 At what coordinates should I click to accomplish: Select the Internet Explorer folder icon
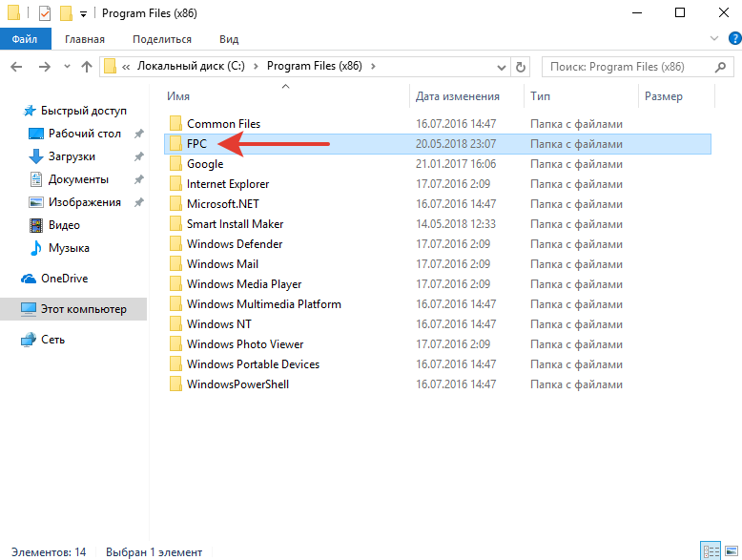[175, 184]
